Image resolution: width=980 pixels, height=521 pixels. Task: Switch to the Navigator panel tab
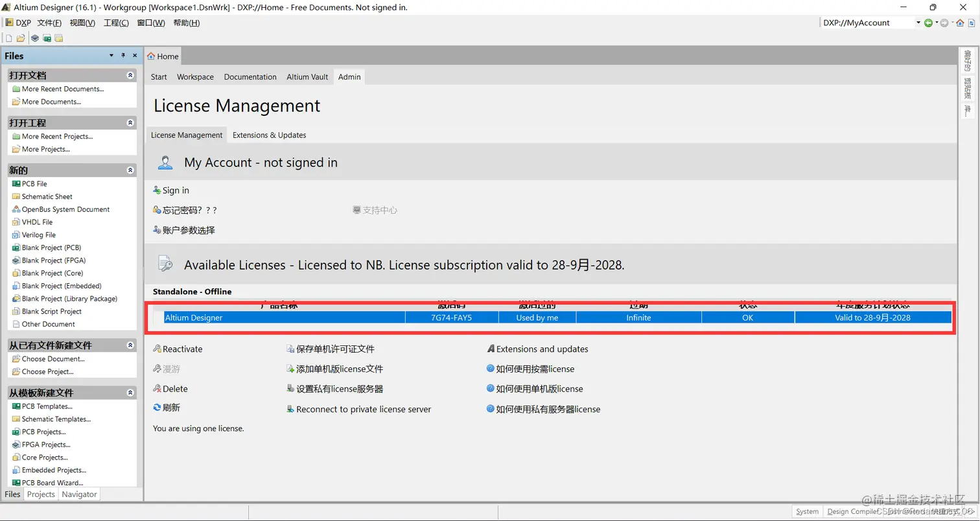79,494
